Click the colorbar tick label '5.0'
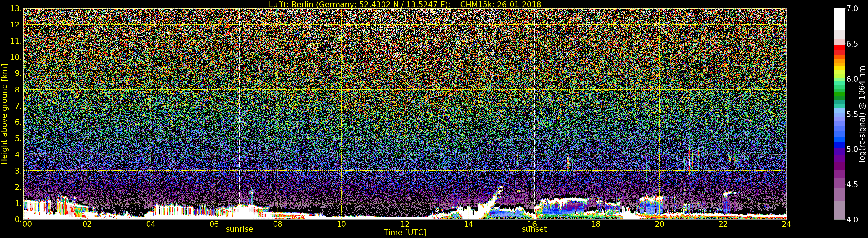 (x=852, y=149)
